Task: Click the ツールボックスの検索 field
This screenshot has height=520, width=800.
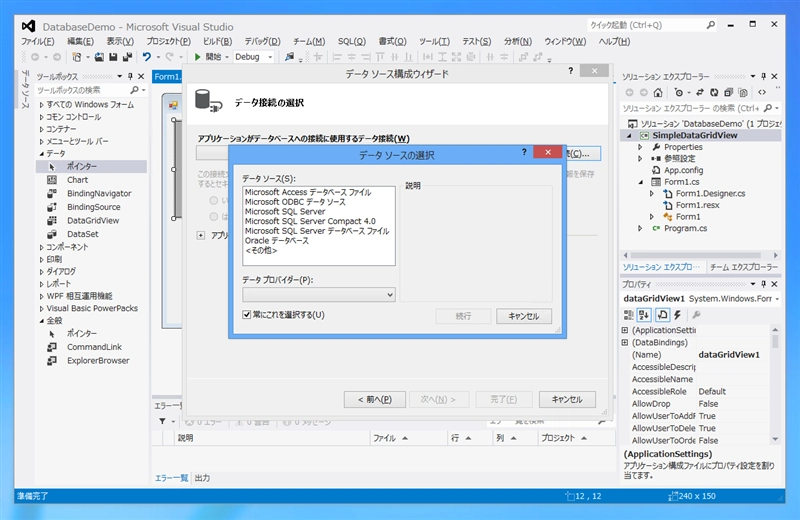Action: (91, 90)
